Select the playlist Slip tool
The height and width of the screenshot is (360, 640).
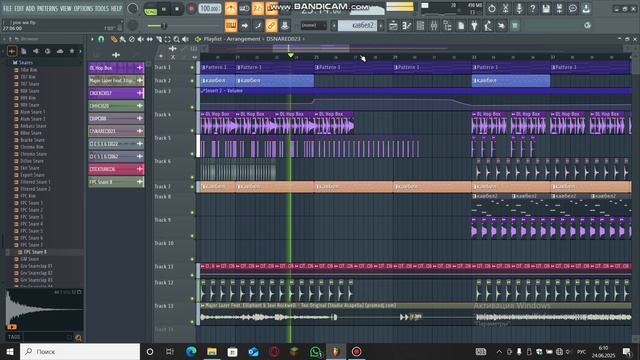149,39
